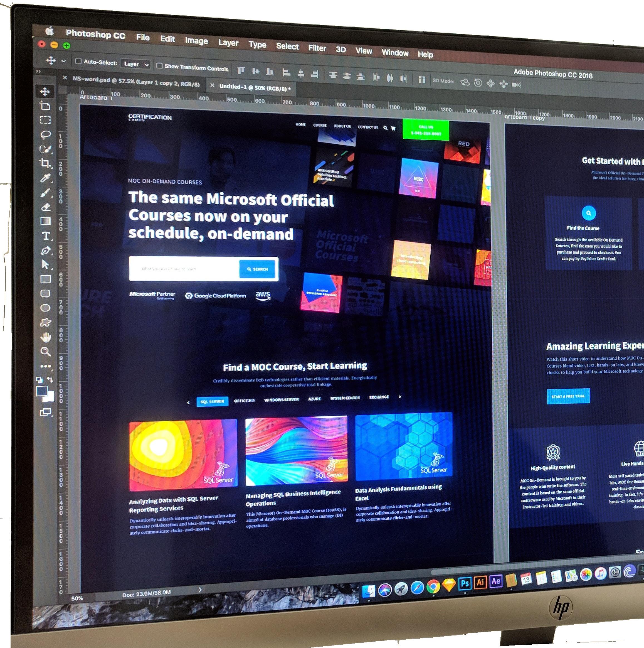Enable the Auto-Select checkbox
This screenshot has width=644, height=648.
pos(78,61)
